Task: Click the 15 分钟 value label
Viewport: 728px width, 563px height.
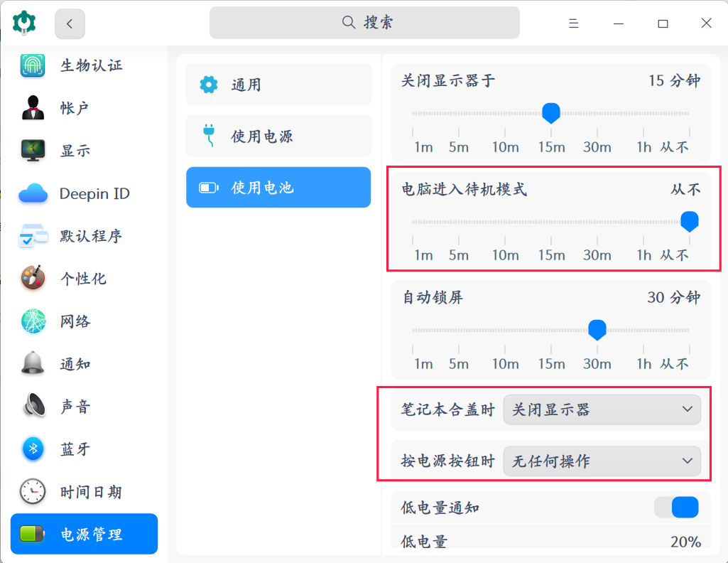Action: coord(674,80)
